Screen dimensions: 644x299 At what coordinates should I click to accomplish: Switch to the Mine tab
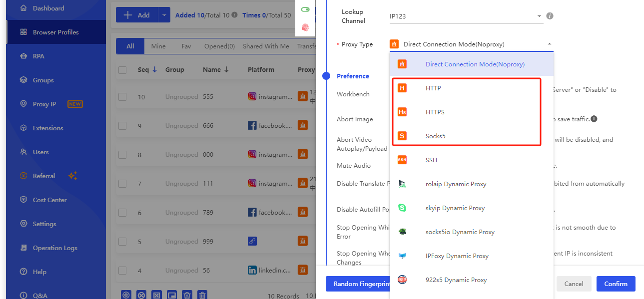(158, 46)
